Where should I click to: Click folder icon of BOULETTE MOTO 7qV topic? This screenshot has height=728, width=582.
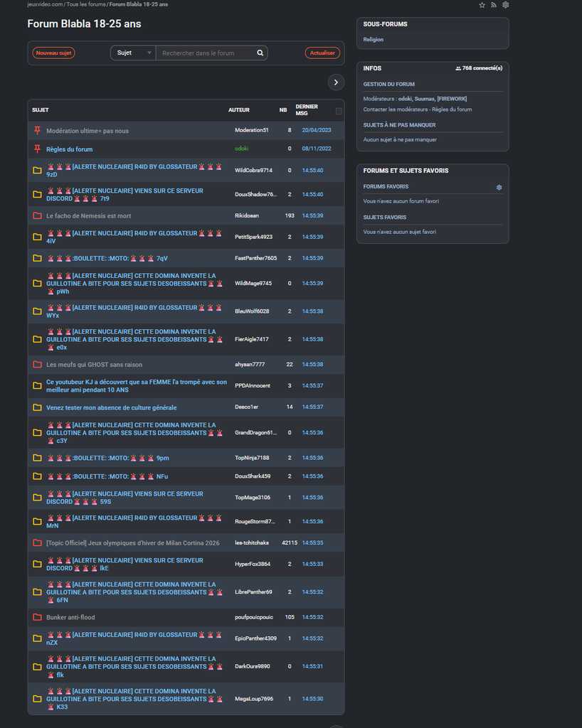[x=37, y=258]
